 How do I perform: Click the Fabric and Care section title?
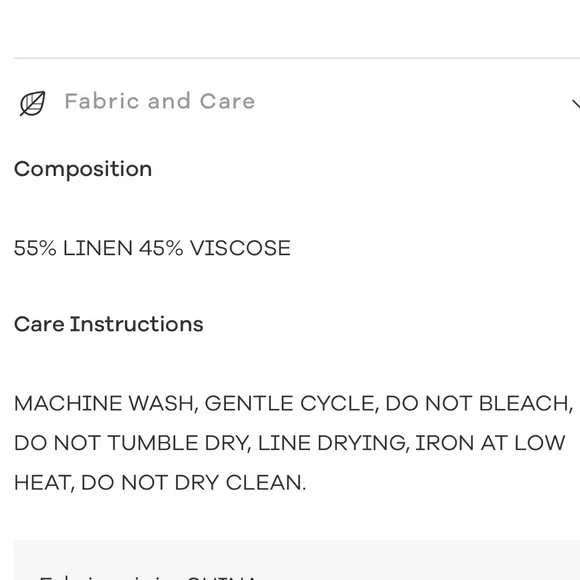click(160, 101)
